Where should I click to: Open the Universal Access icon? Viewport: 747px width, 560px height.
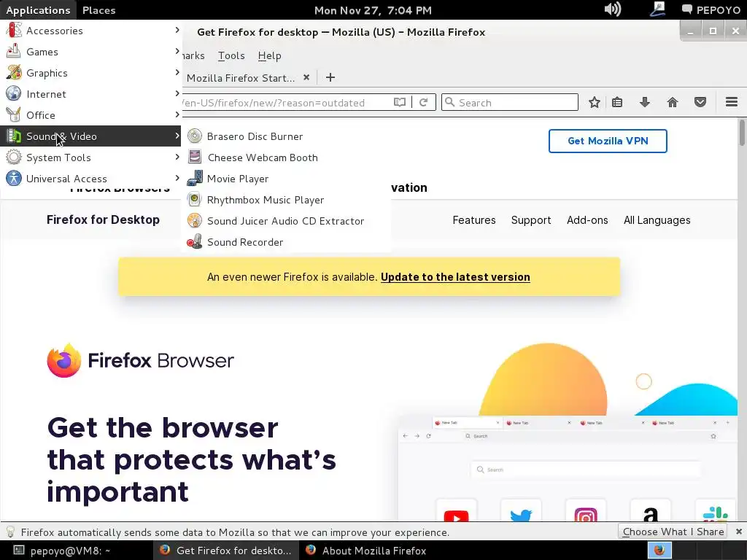point(14,179)
